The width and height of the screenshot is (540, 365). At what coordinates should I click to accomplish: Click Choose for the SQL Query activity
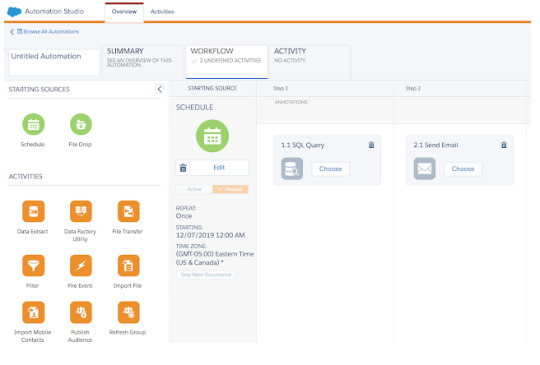331,169
